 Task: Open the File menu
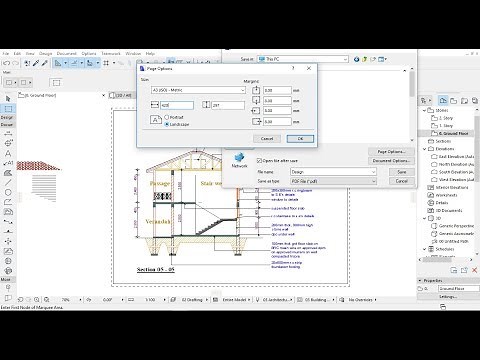coord(6,53)
